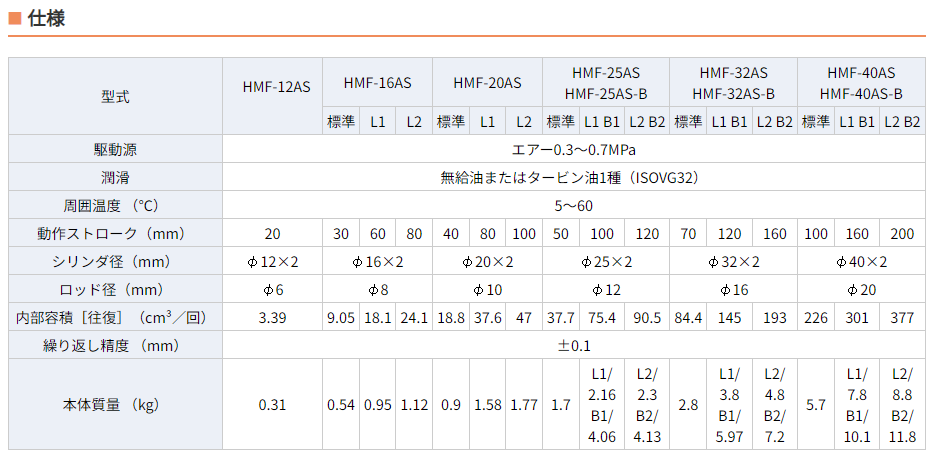This screenshot has height=454, width=932.
Task: Select the HMF-25AS-B model label
Action: coord(606,94)
